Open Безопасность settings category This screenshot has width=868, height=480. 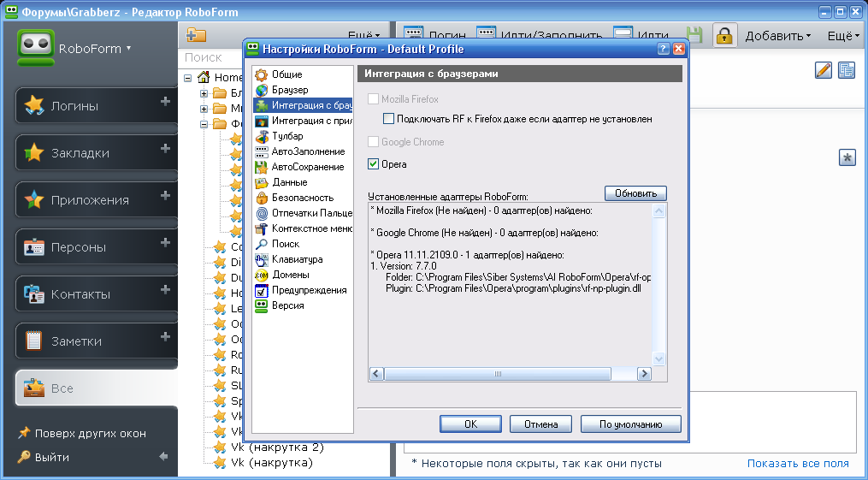point(294,198)
